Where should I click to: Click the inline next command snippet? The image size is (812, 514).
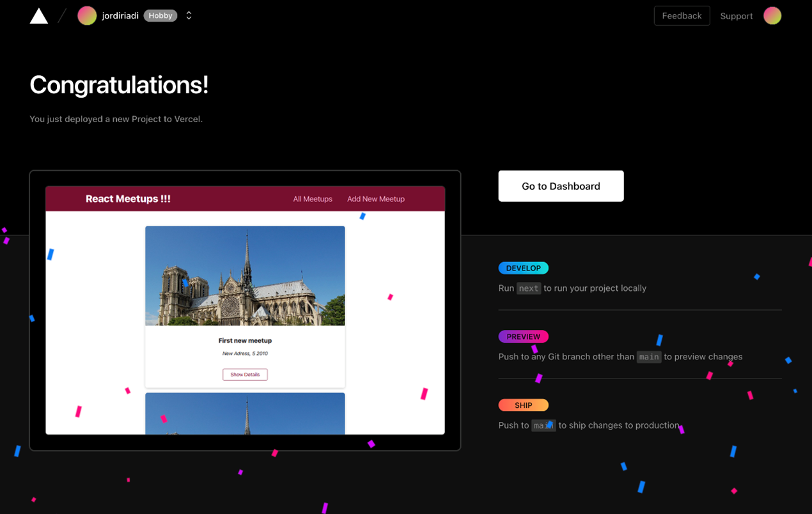click(x=529, y=288)
